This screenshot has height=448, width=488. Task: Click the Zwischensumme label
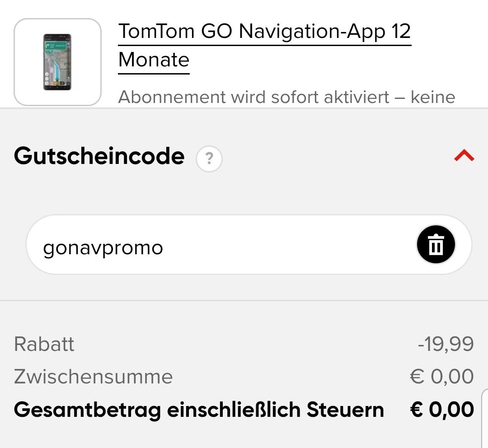tap(94, 377)
